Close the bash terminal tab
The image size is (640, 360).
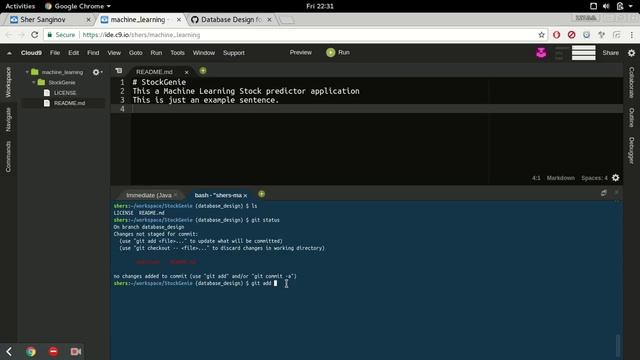(245, 196)
